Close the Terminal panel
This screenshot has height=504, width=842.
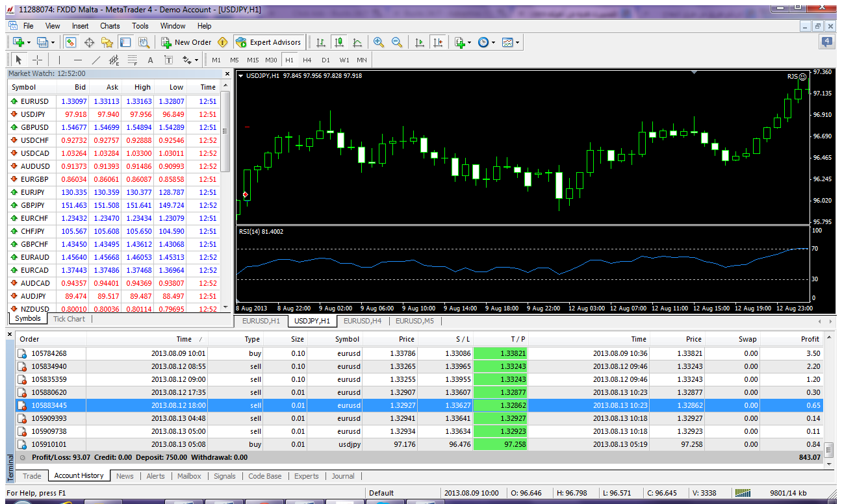10,334
